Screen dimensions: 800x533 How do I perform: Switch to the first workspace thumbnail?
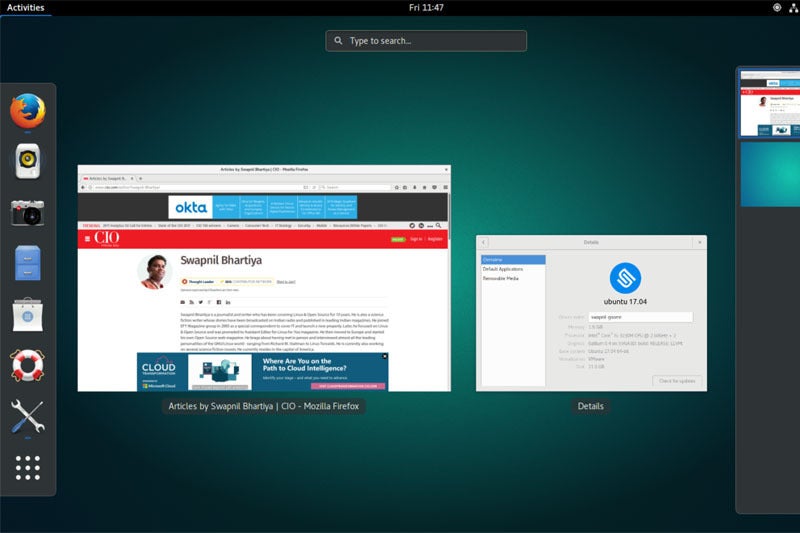(x=770, y=103)
